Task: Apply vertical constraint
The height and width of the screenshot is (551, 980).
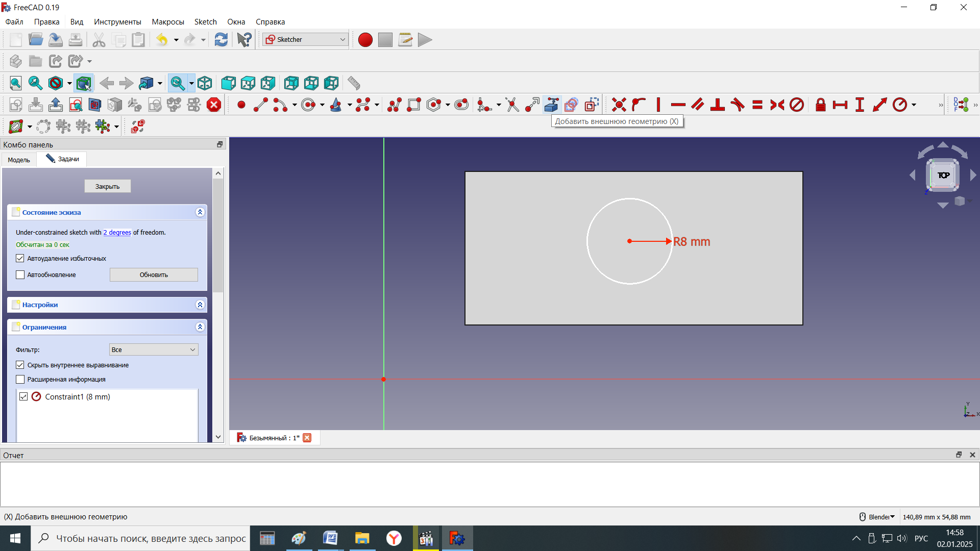Action: (x=658, y=105)
